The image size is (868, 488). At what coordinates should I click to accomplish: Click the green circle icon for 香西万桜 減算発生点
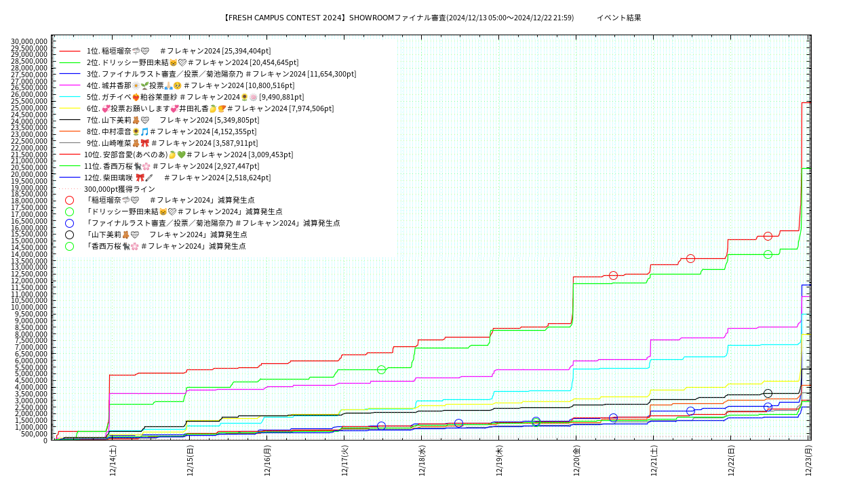point(69,246)
